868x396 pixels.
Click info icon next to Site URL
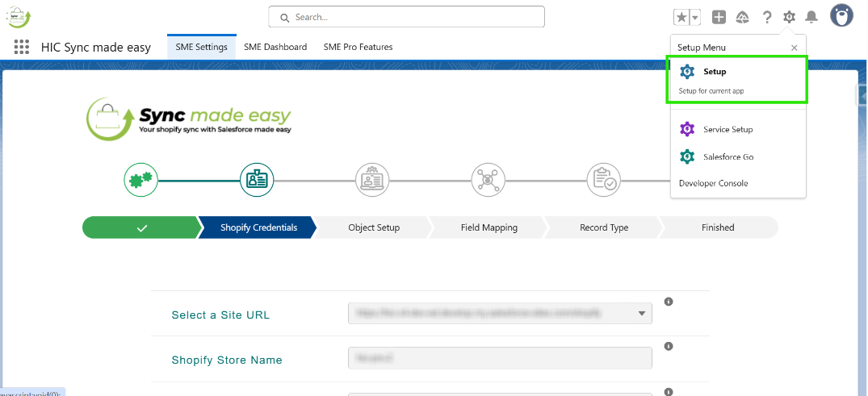point(669,302)
